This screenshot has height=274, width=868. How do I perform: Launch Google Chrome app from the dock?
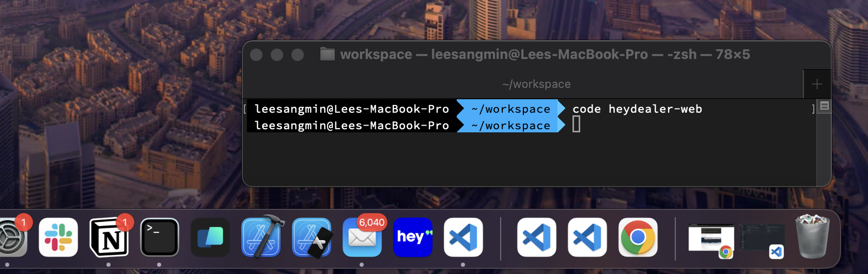point(638,238)
